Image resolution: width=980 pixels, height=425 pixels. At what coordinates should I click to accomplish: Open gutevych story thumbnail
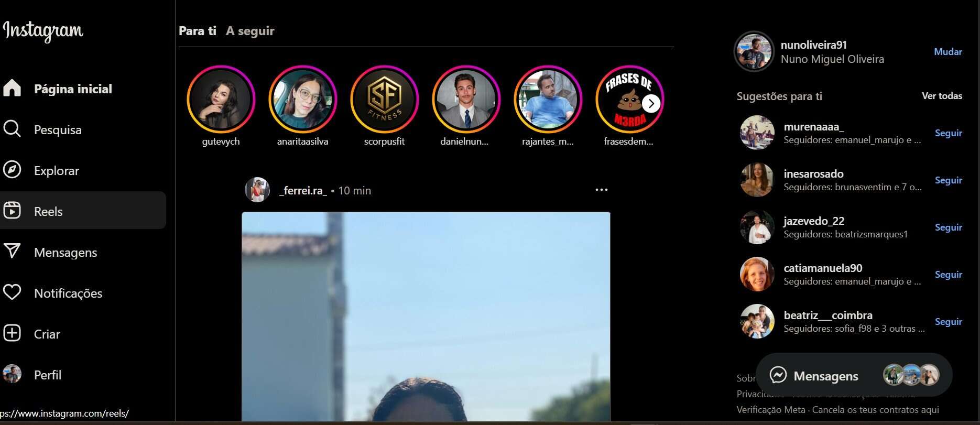(x=221, y=100)
